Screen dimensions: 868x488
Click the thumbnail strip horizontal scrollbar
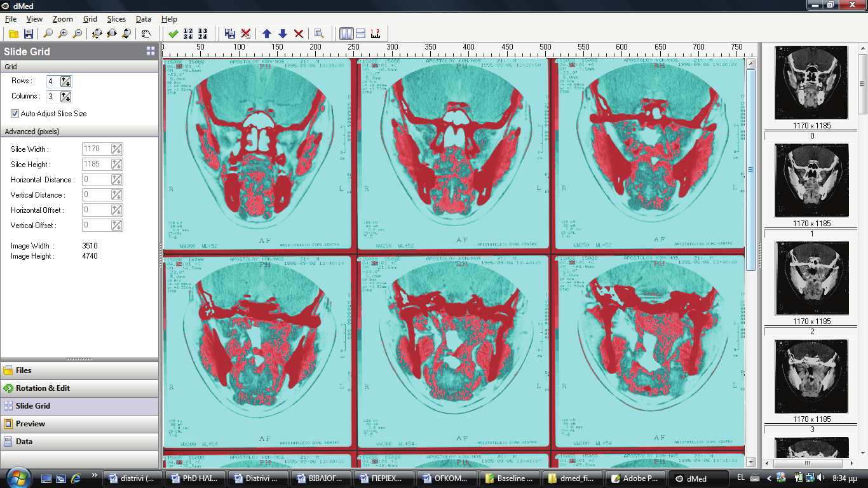[x=808, y=463]
